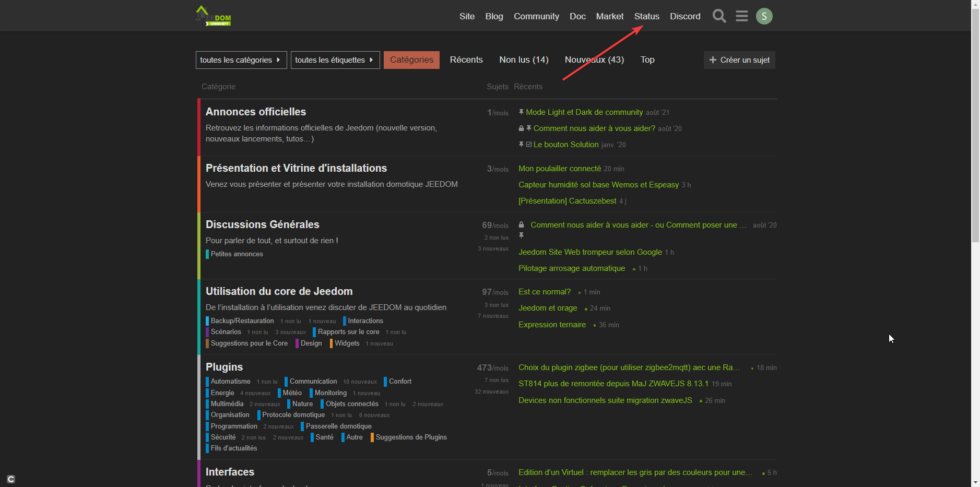Image resolution: width=980 pixels, height=487 pixels.
Task: Select the Catégories tab
Action: pos(411,60)
